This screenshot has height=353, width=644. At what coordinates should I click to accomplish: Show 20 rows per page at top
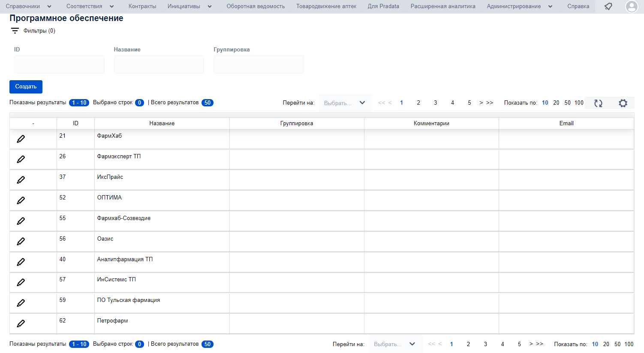pos(556,103)
